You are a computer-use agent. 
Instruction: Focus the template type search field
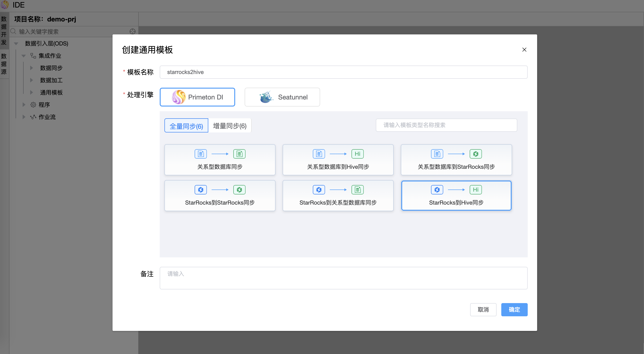446,125
